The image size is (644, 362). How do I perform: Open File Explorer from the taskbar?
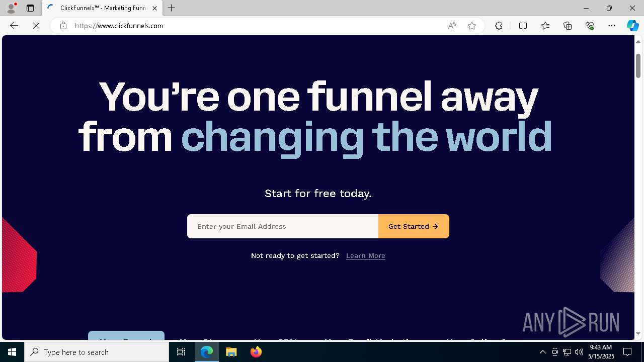click(x=231, y=352)
